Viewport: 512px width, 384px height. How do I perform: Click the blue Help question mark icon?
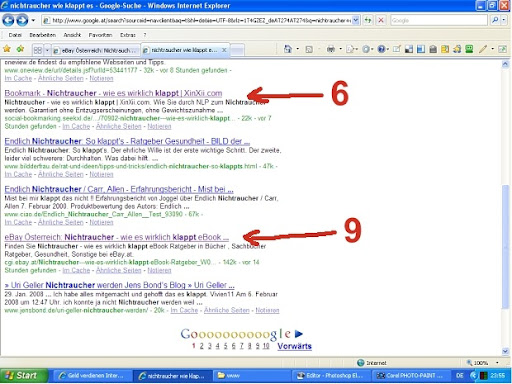click(381, 49)
